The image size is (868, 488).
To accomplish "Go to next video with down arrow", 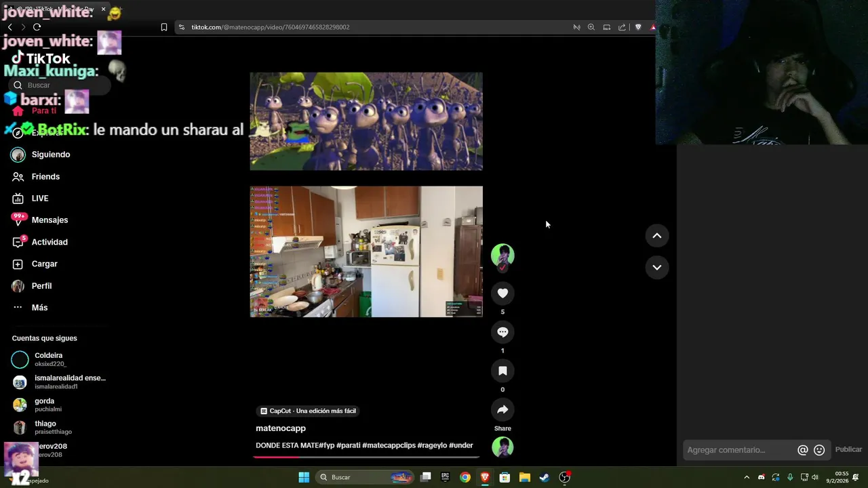I will [656, 267].
